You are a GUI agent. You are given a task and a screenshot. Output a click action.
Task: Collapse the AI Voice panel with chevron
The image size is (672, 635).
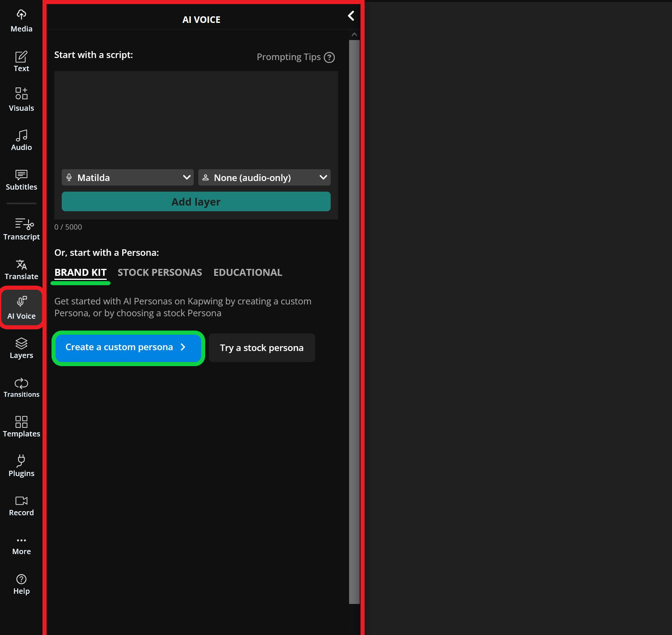tap(351, 16)
